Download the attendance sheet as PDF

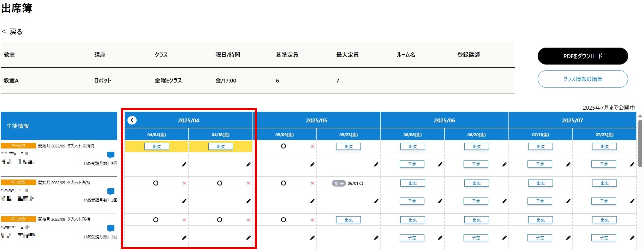pos(583,56)
